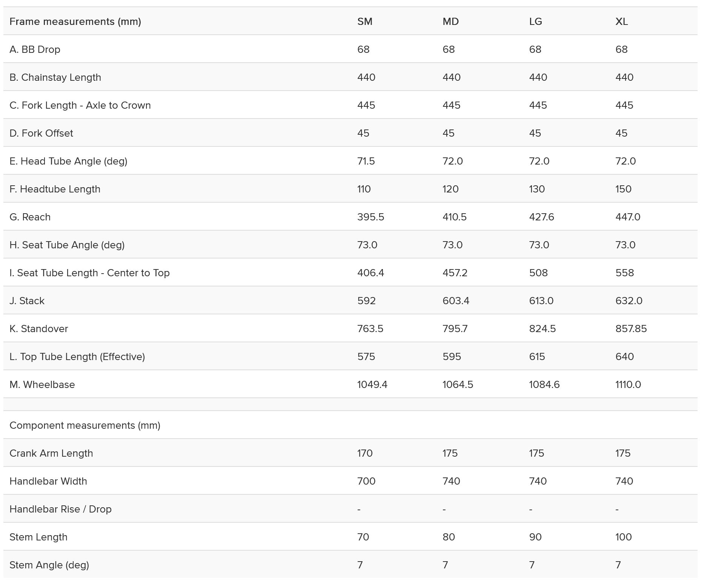This screenshot has width=710, height=588.
Task: Select the MD Seat Tube Length value 457.2
Action: click(x=455, y=273)
